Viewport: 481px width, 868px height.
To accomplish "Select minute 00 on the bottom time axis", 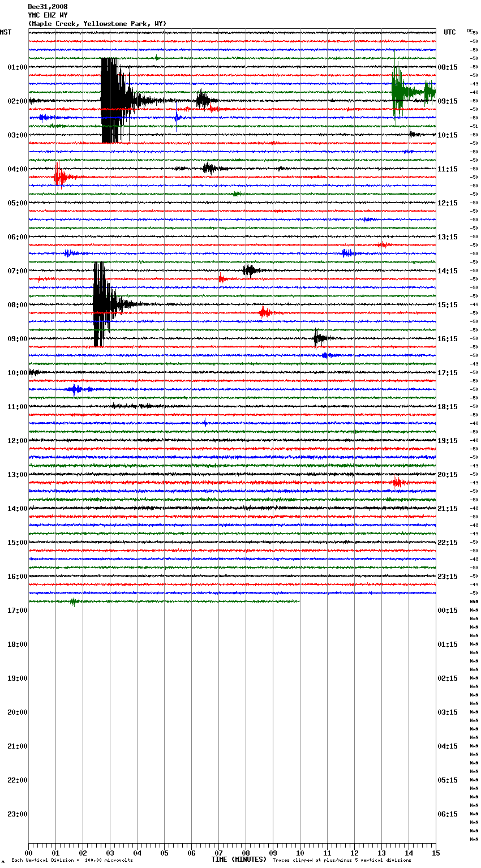I will [x=28, y=853].
